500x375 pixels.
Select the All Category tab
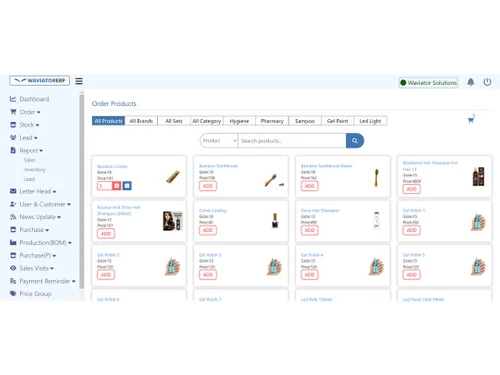(207, 121)
